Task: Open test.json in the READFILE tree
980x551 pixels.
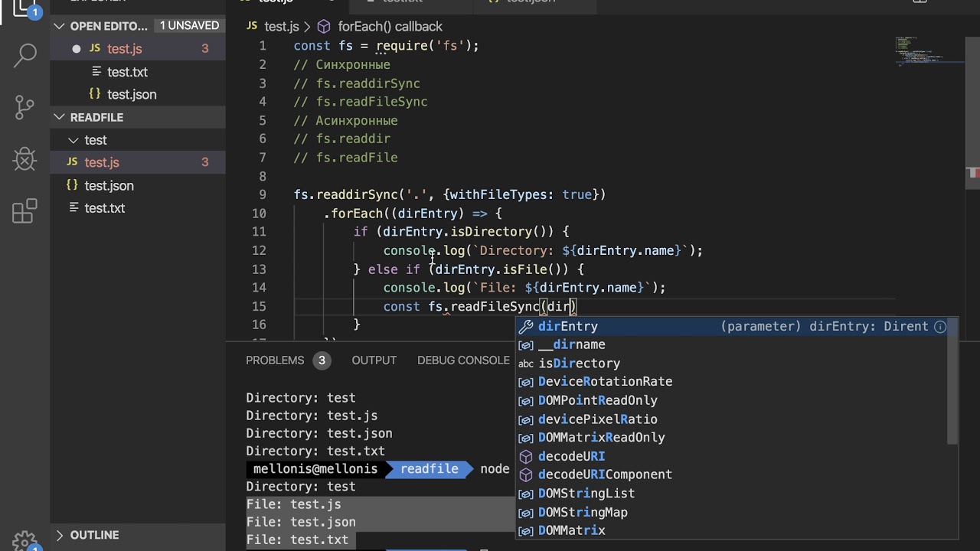Action: point(109,185)
